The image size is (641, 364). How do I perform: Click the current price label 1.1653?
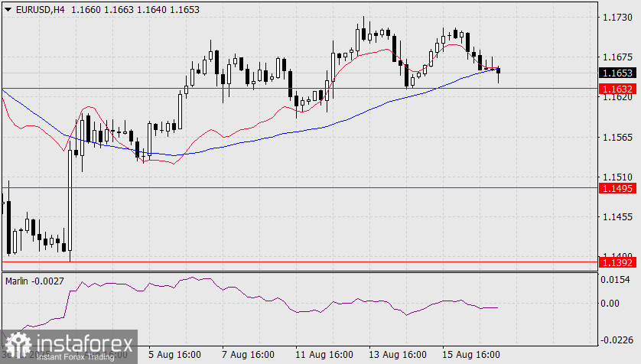click(618, 73)
